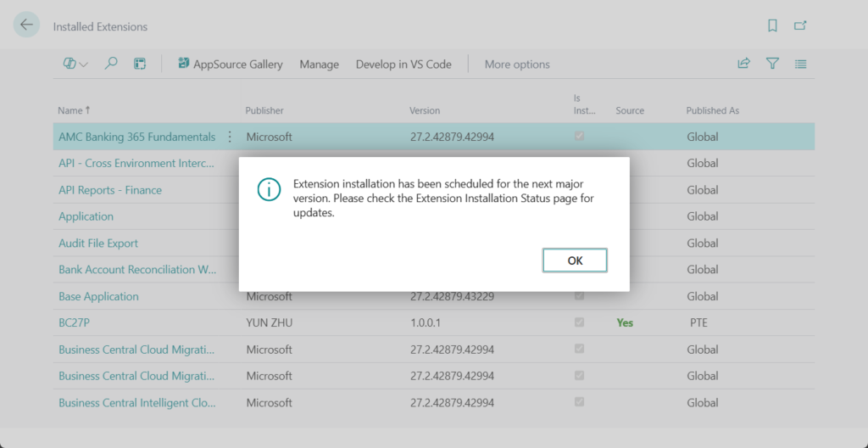Click the analysis view icon after search

pyautogui.click(x=140, y=64)
